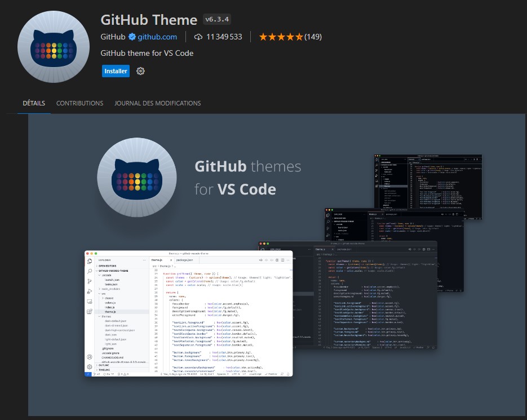
Task: Open the CONTRIBUTIONS tab
Action: point(79,103)
